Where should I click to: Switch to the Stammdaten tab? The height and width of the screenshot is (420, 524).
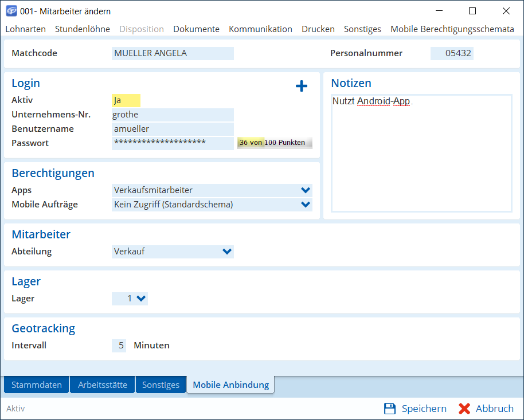click(x=37, y=385)
